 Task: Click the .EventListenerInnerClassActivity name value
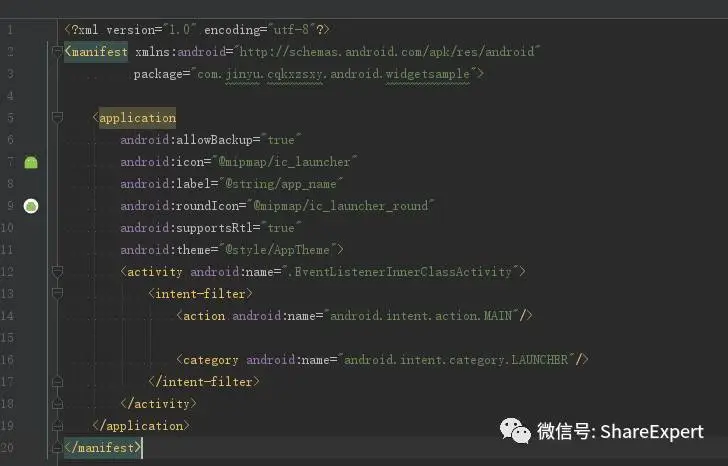(x=400, y=272)
